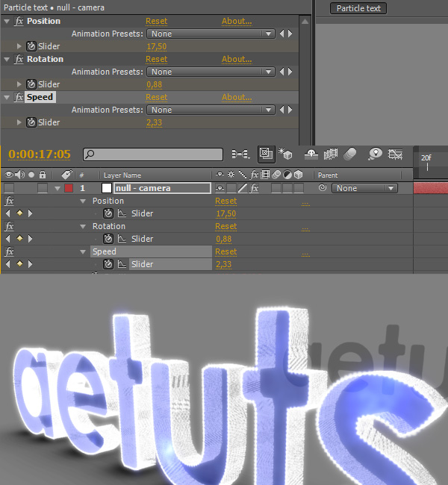Click the Label tag column header

(x=66, y=175)
